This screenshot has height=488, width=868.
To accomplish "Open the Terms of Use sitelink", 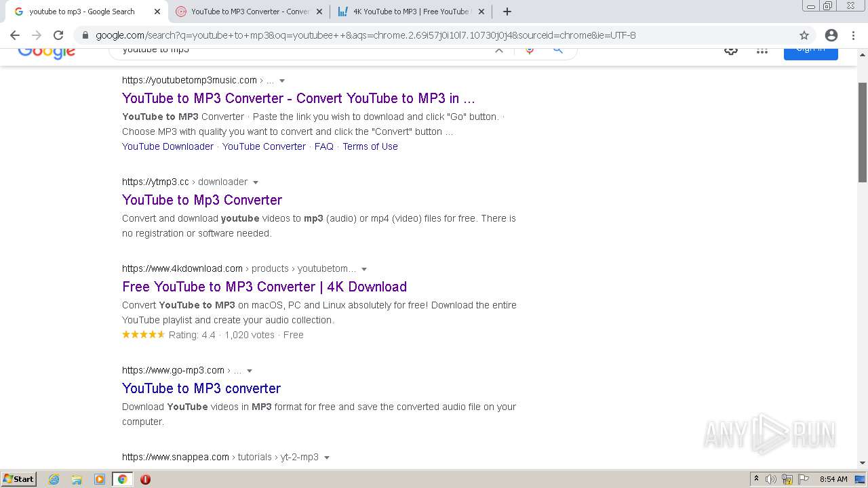I will coord(370,146).
